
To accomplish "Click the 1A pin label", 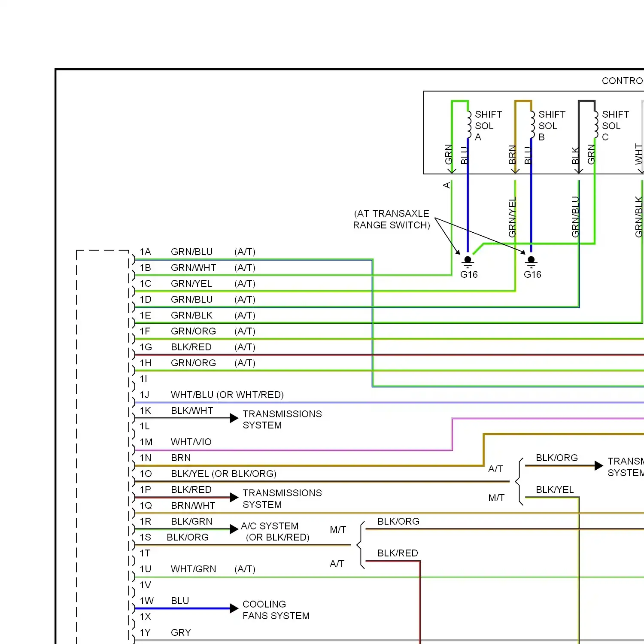I will [145, 252].
